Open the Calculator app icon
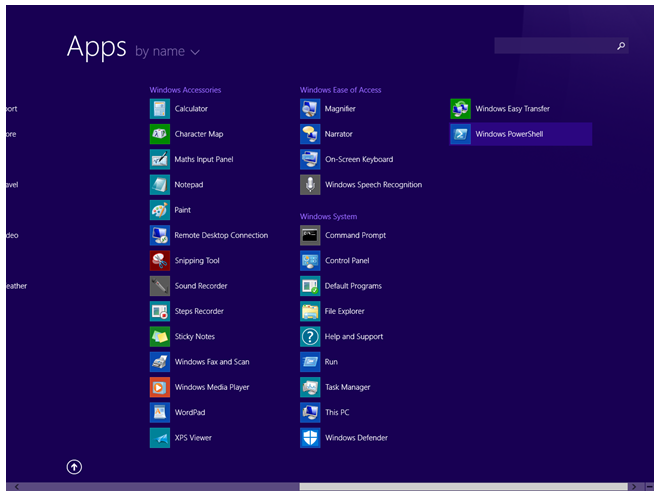 (160, 109)
